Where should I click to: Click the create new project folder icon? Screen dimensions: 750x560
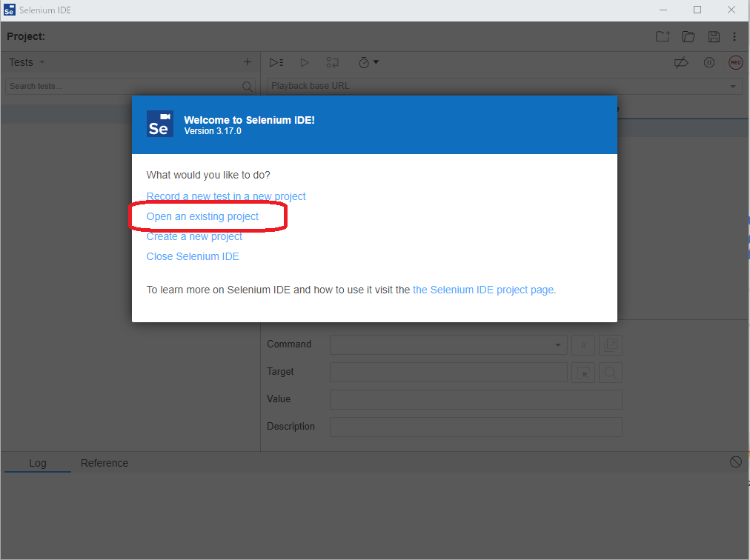(x=663, y=36)
